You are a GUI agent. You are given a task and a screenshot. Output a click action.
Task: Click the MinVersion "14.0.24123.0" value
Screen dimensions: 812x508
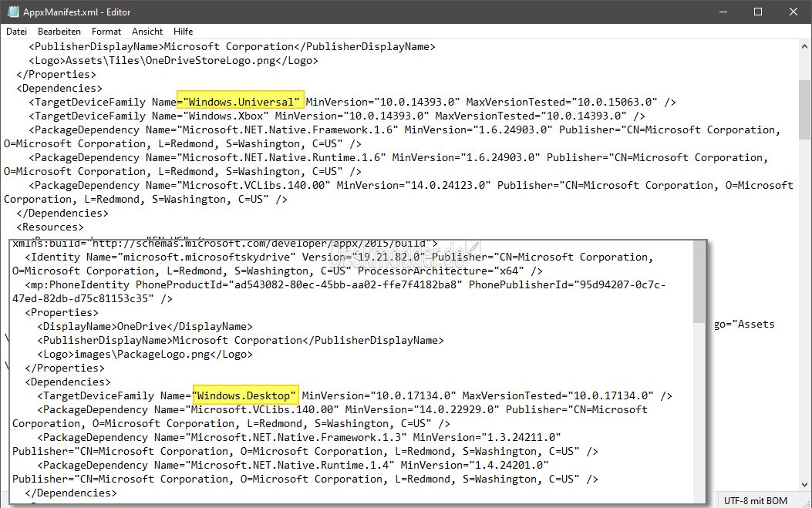pyautogui.click(x=447, y=185)
